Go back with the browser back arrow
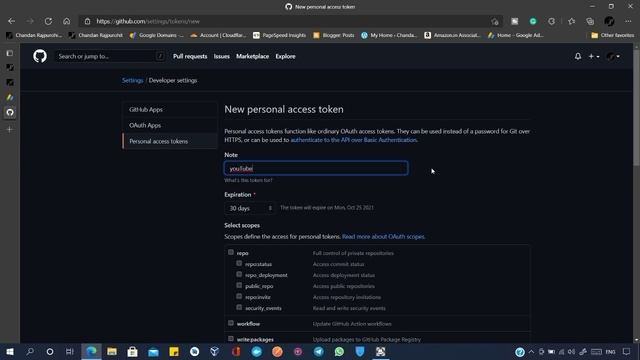The image size is (640, 360). point(11,21)
